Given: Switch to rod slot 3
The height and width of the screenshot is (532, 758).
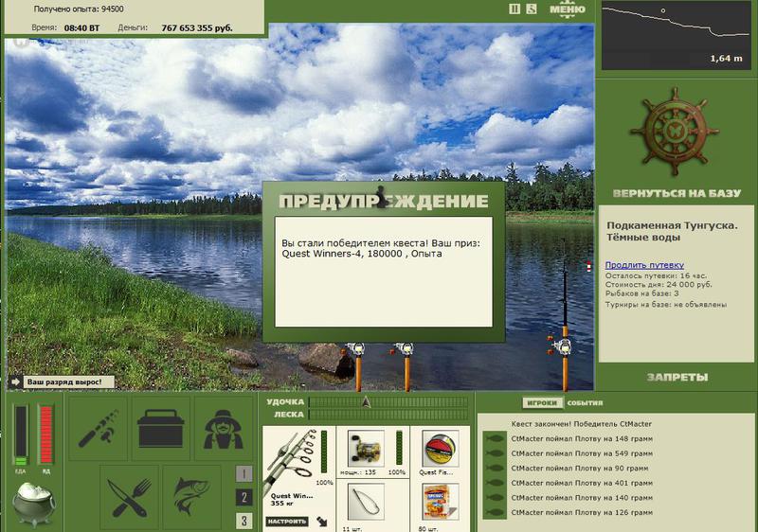Looking at the screenshot, I should point(244,521).
